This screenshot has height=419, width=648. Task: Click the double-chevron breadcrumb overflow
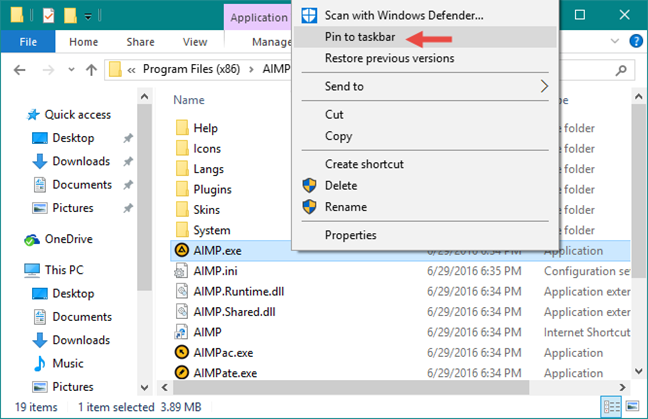131,70
